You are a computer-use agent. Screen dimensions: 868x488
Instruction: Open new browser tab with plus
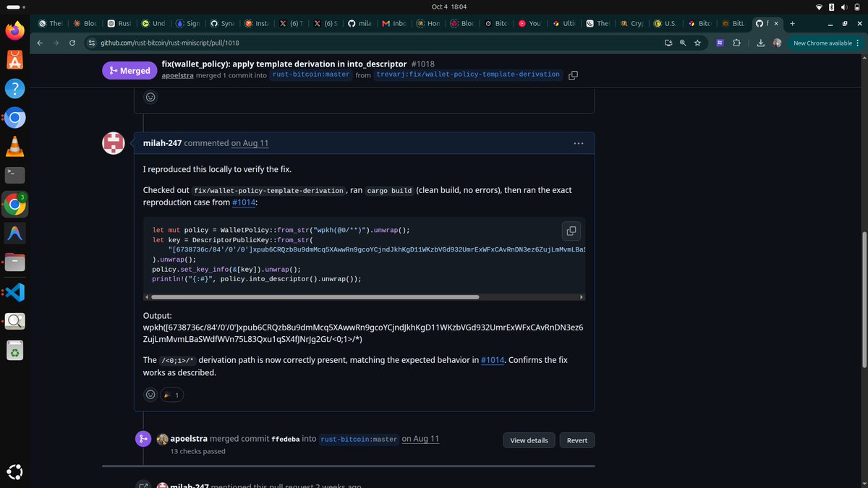(792, 23)
